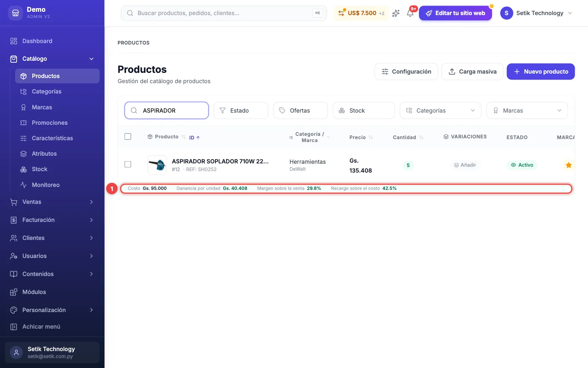Tick the checkbox for ASPIRADOR SOPLADOR row
The image size is (588, 368).
pos(128,164)
